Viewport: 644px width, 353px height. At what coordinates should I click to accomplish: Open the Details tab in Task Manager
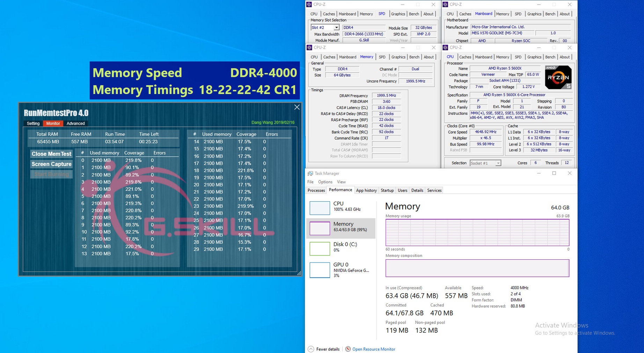pos(417,190)
